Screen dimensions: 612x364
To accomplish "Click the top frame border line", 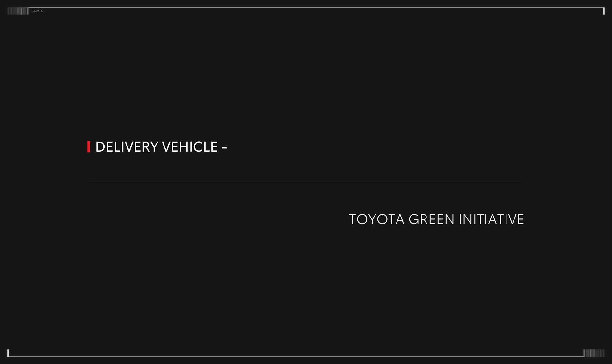I will pyautogui.click(x=306, y=7).
